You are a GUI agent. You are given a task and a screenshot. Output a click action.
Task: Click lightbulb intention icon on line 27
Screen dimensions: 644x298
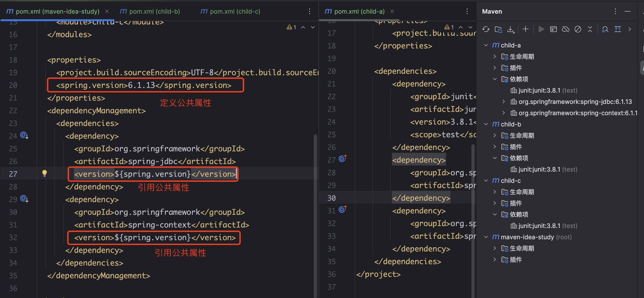coord(45,173)
